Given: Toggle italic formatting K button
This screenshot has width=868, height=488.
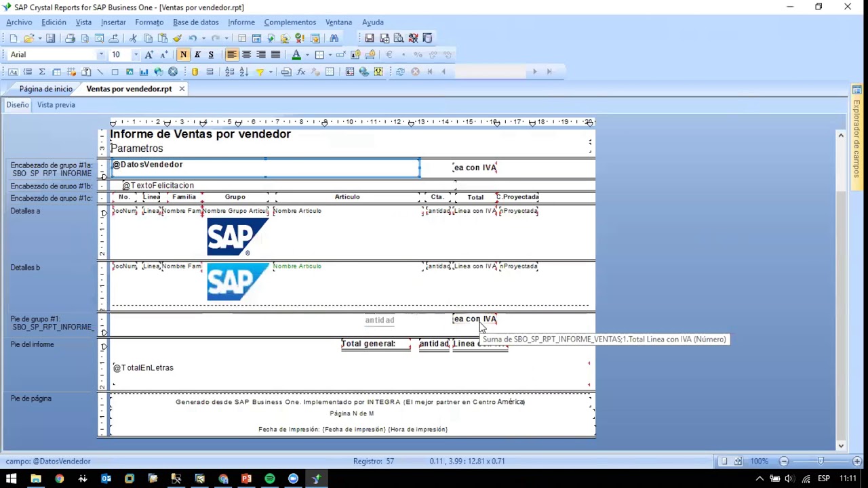Looking at the screenshot, I should [197, 55].
